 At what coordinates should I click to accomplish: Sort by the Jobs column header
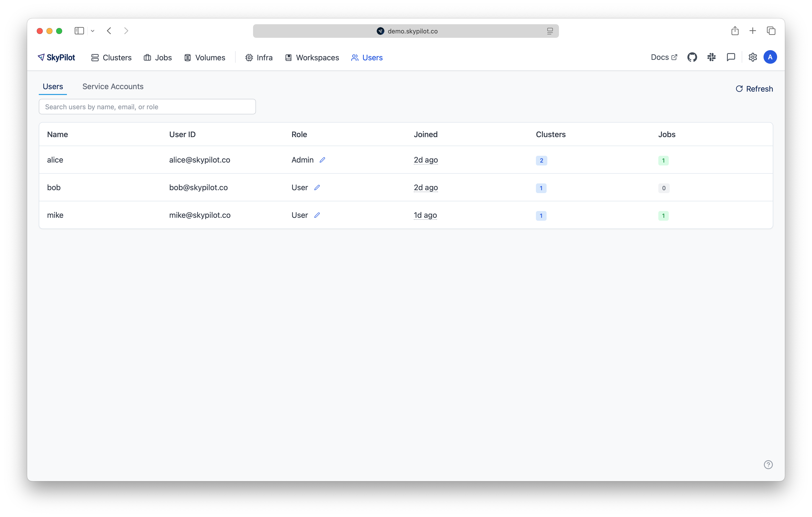[x=667, y=134]
